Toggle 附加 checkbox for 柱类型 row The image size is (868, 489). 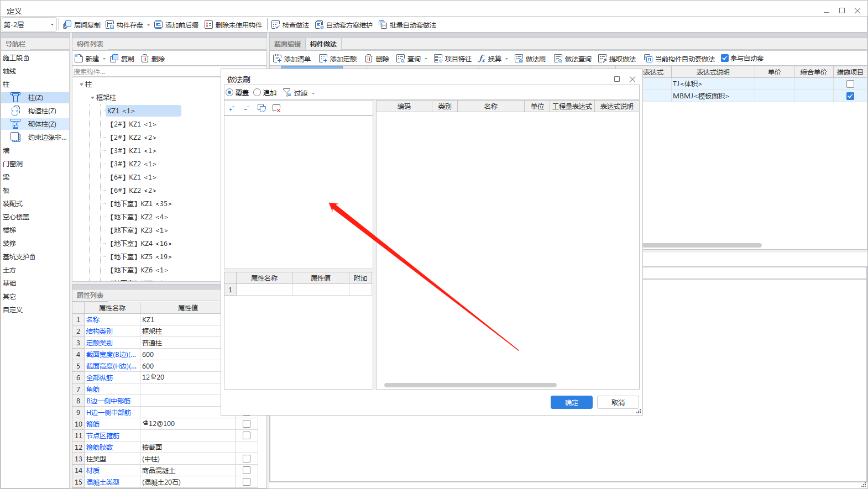coord(247,459)
